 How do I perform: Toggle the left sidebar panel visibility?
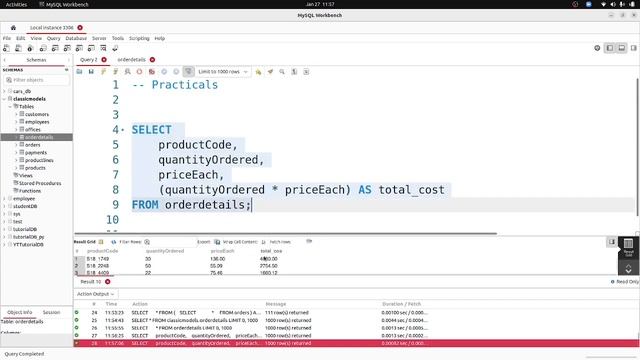[x=609, y=48]
